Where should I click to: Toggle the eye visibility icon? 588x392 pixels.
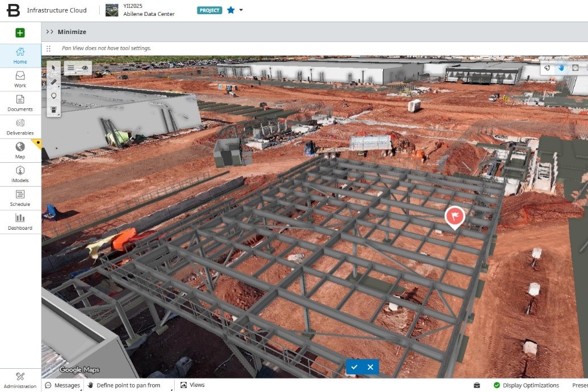point(84,68)
